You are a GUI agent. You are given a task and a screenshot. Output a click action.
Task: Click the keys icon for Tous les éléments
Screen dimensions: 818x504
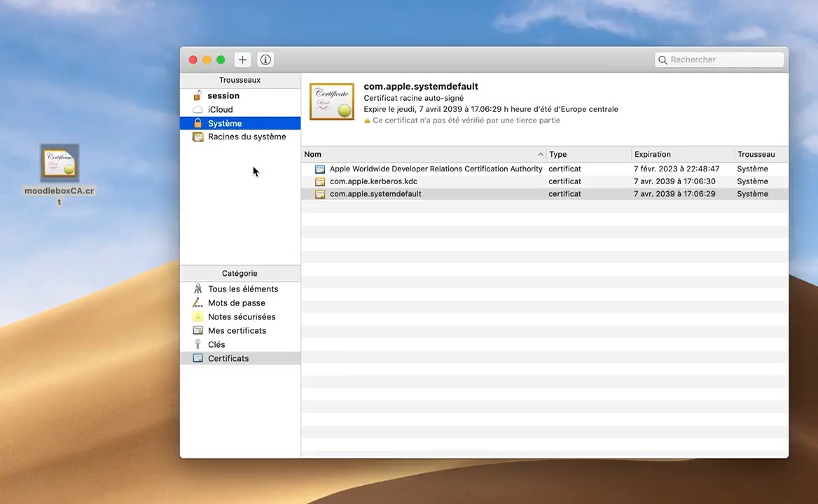[x=197, y=288]
